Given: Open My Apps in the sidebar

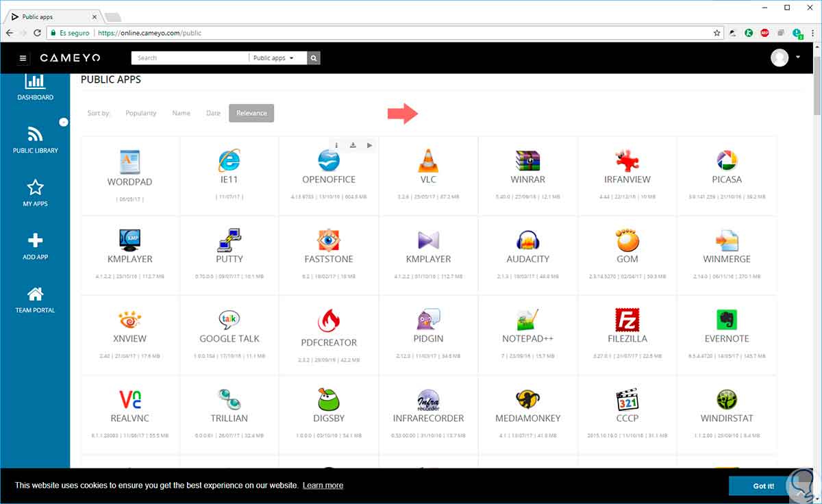Looking at the screenshot, I should point(35,192).
